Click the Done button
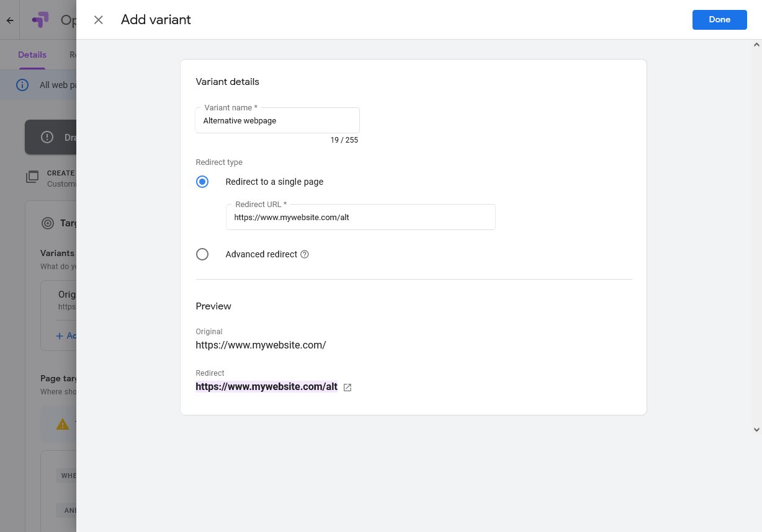The image size is (762, 532). [719, 20]
